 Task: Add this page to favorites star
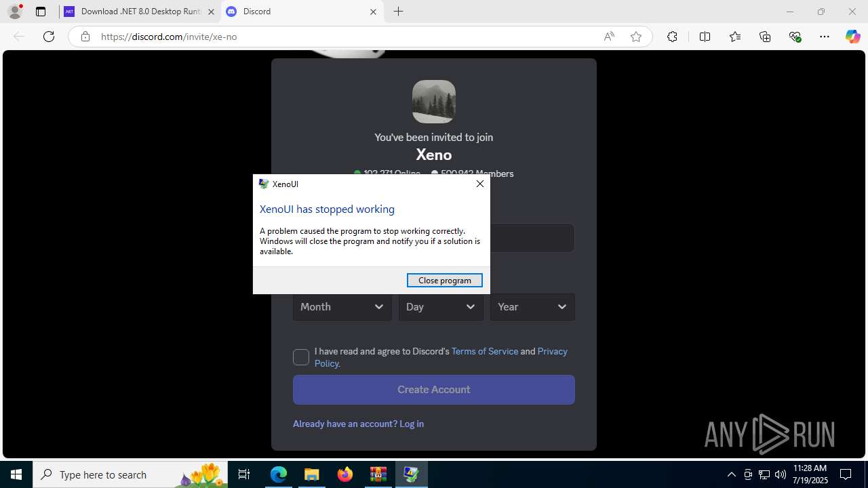(x=636, y=37)
